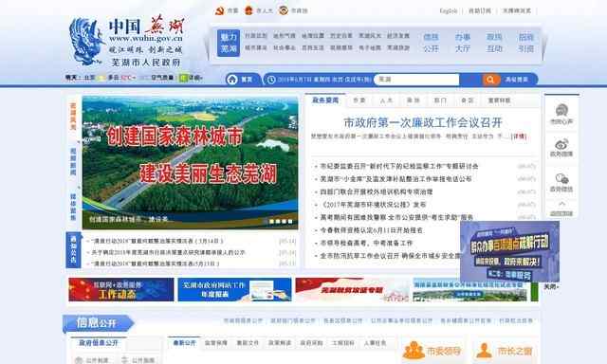This screenshot has height=364, width=607.
Task: Open news 高考期间有困难找警察
Action: [396, 217]
